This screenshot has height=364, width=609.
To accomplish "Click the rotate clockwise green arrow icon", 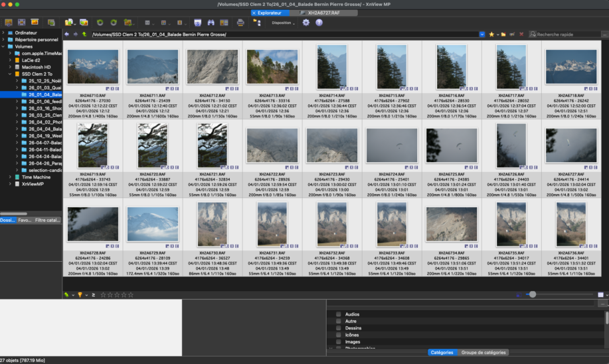I will click(114, 23).
